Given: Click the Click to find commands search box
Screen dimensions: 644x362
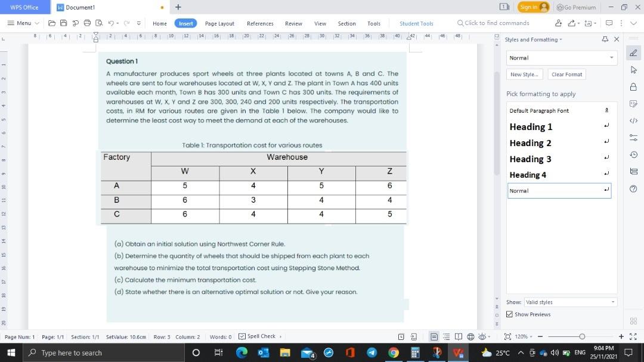Looking at the screenshot, I should point(493,23).
